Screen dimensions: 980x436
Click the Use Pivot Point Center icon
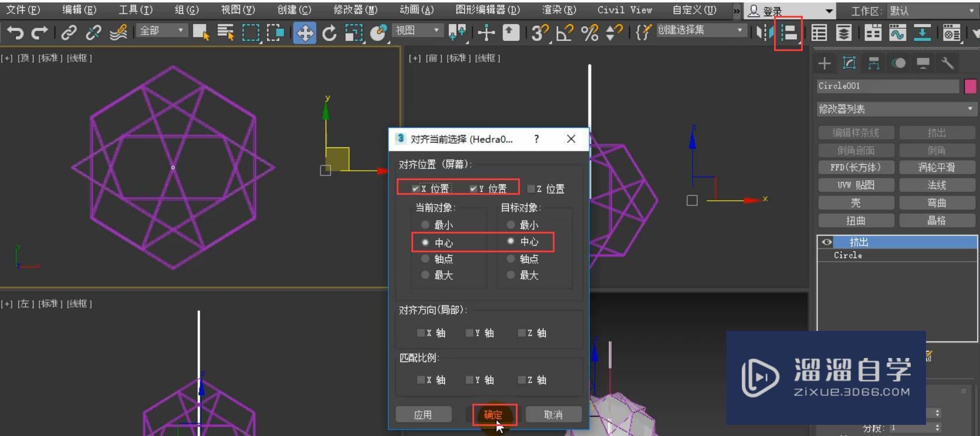pos(457,32)
